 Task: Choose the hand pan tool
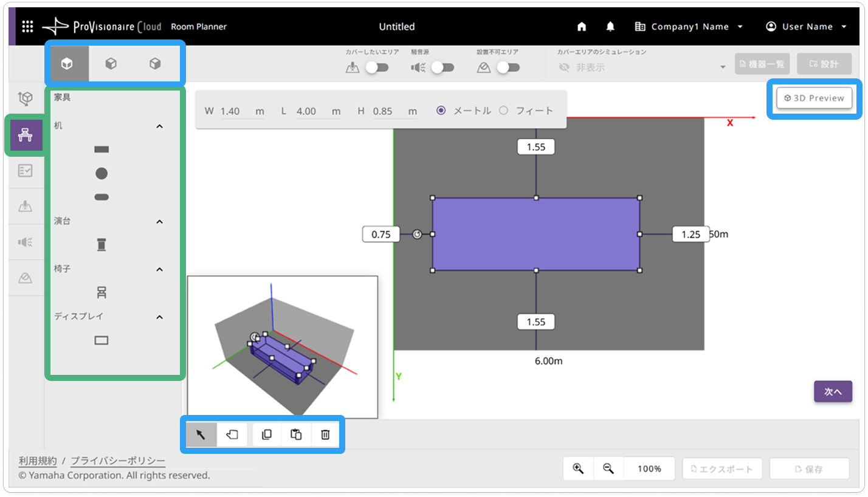232,434
